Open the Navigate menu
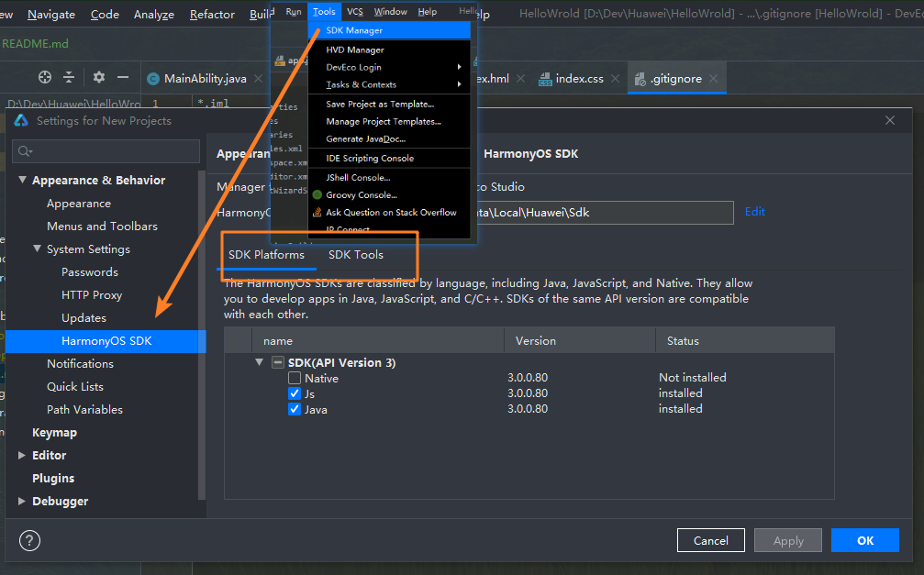Image resolution: width=924 pixels, height=575 pixels. 51,14
